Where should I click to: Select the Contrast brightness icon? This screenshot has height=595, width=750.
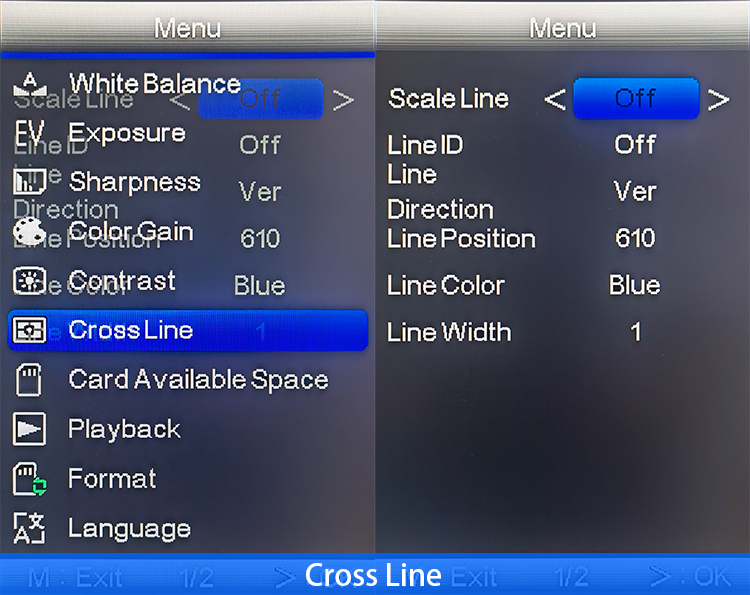pyautogui.click(x=30, y=280)
